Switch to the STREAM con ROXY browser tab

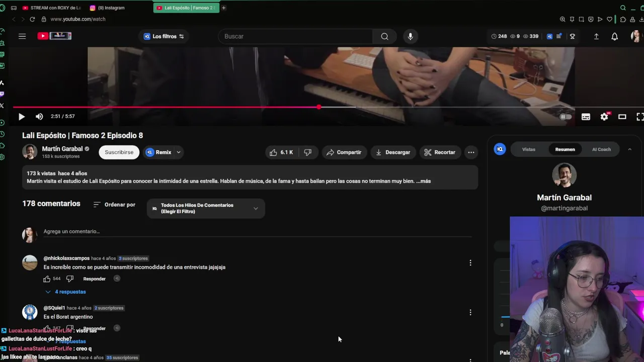(51, 8)
